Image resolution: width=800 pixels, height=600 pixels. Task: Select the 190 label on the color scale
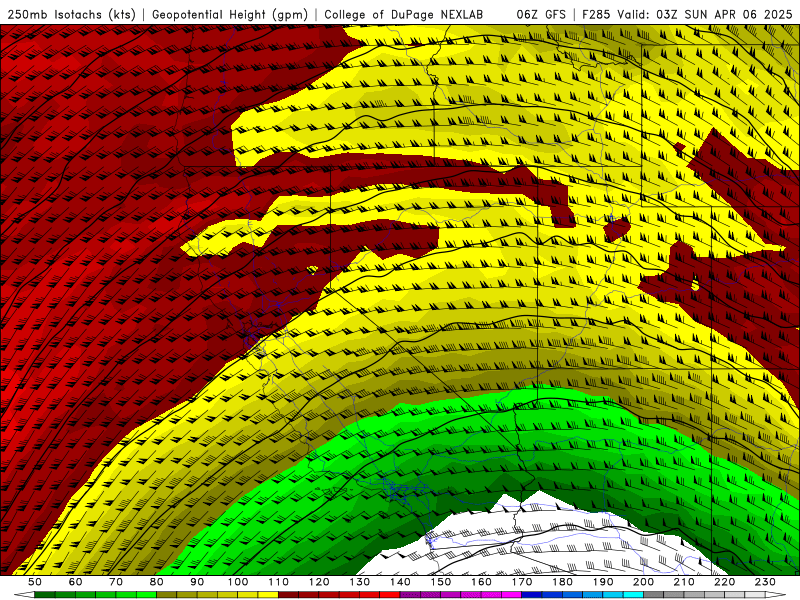[x=603, y=582]
